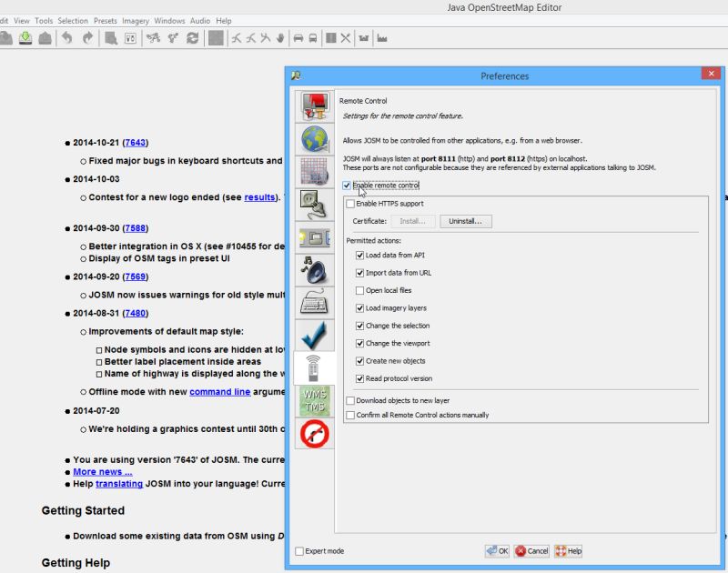
Task: Check Enable HTTPS support
Action: (350, 204)
